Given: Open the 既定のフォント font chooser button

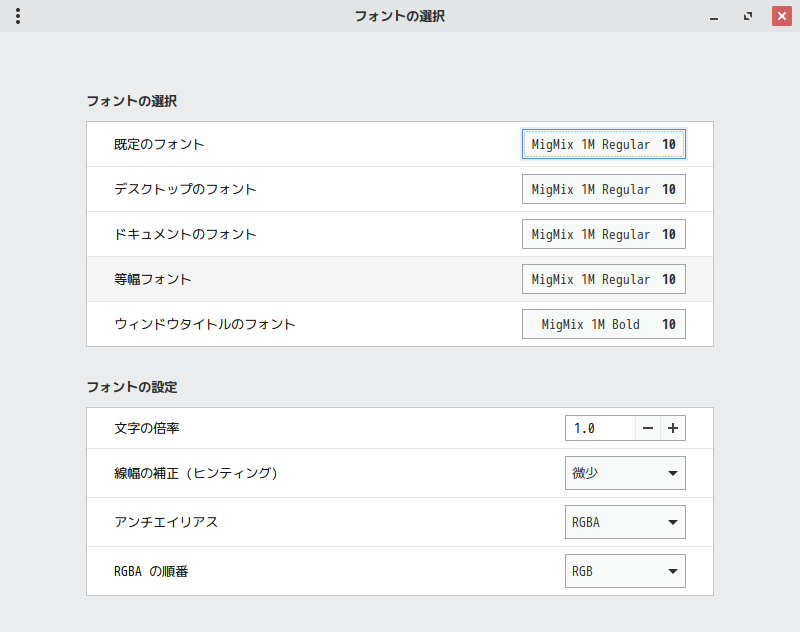Looking at the screenshot, I should (x=604, y=144).
